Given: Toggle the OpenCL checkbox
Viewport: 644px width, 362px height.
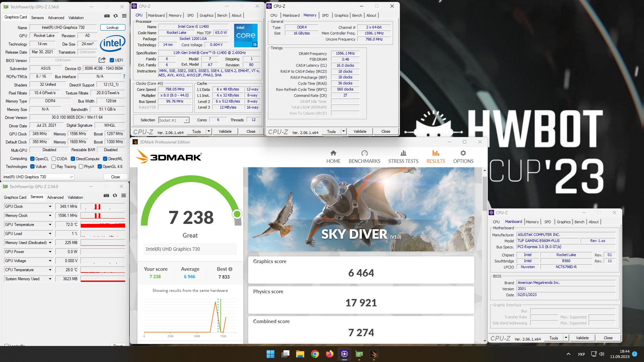Looking at the screenshot, I should (x=32, y=159).
